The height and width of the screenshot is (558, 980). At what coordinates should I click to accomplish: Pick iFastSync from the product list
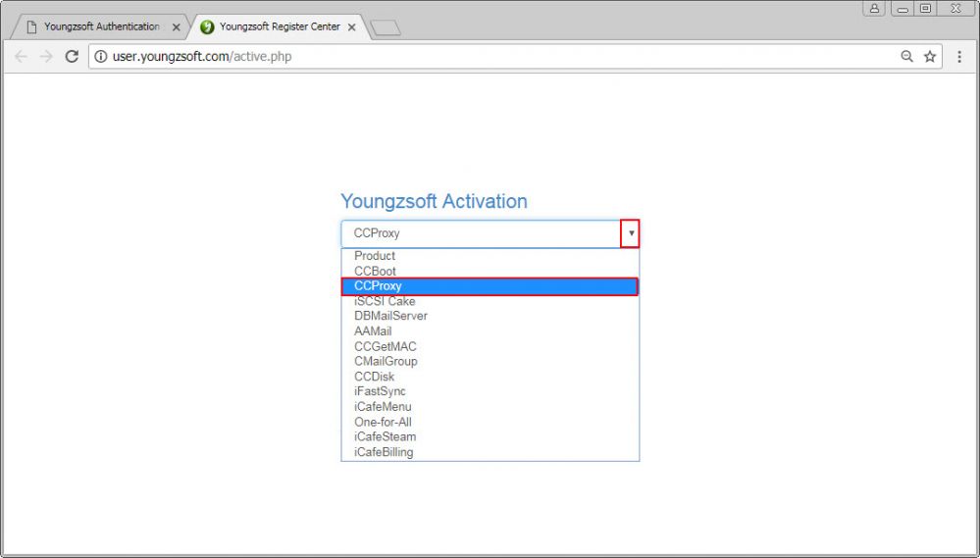(x=490, y=391)
